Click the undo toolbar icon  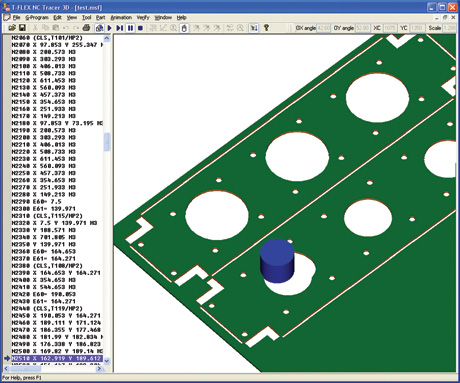click(66, 28)
